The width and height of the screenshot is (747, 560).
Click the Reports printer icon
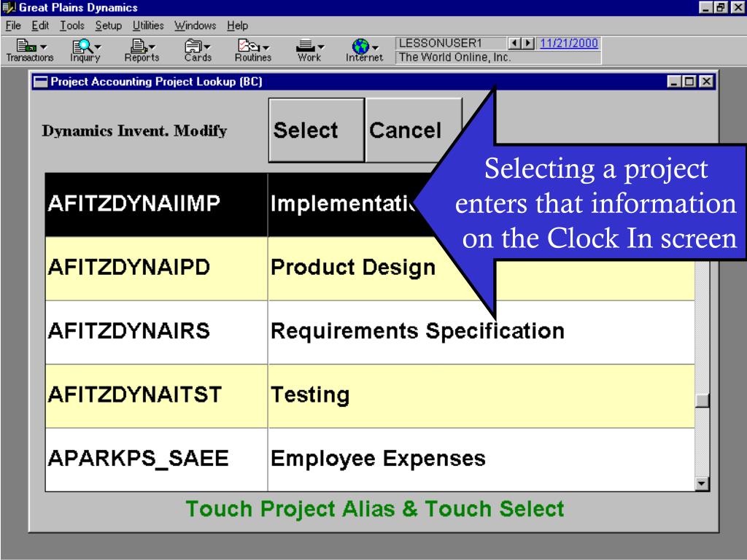coord(138,46)
